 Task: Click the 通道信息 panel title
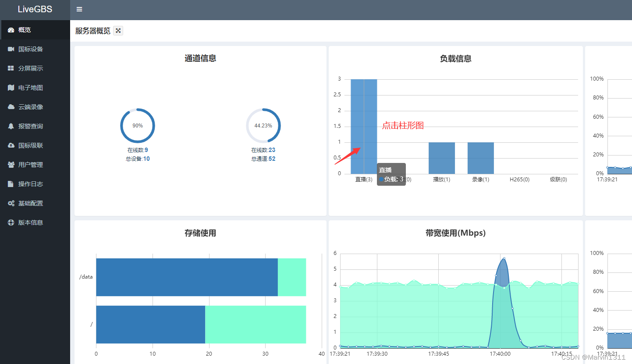(x=200, y=58)
